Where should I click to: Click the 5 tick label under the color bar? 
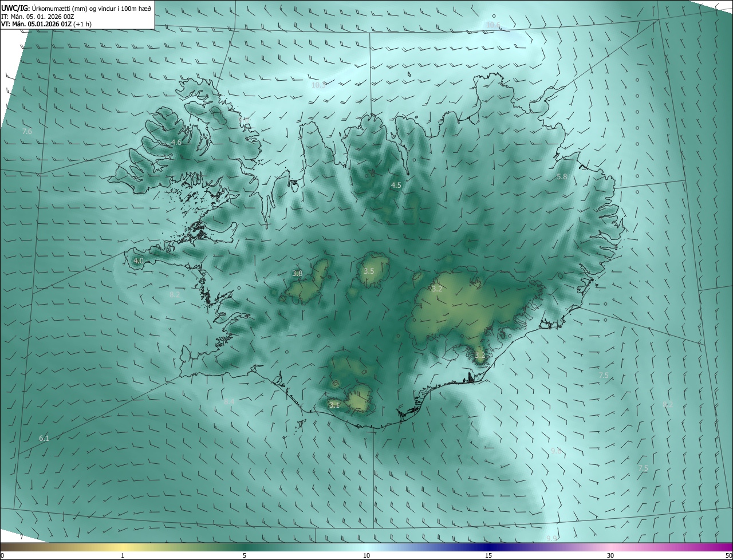pos(245,556)
